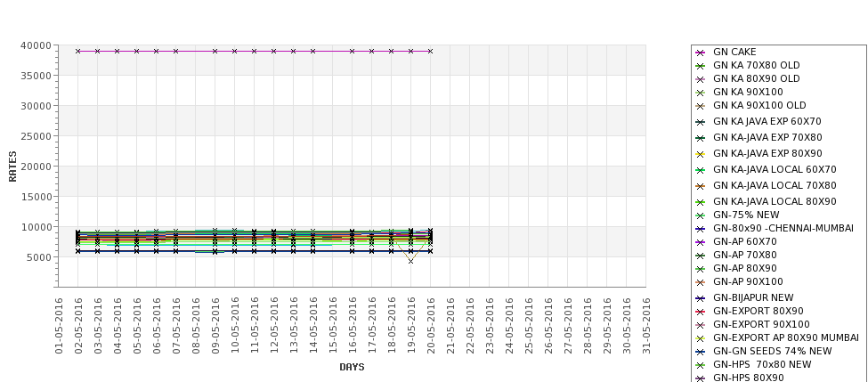Click the 31-05-2016 date label

(x=645, y=326)
